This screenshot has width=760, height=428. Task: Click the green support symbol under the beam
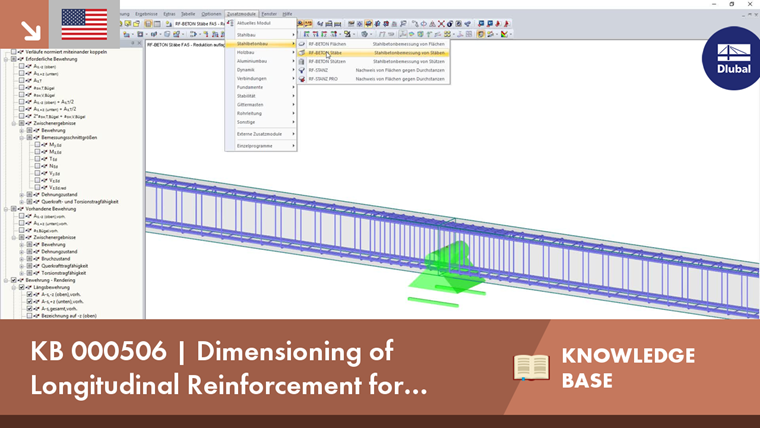448,274
